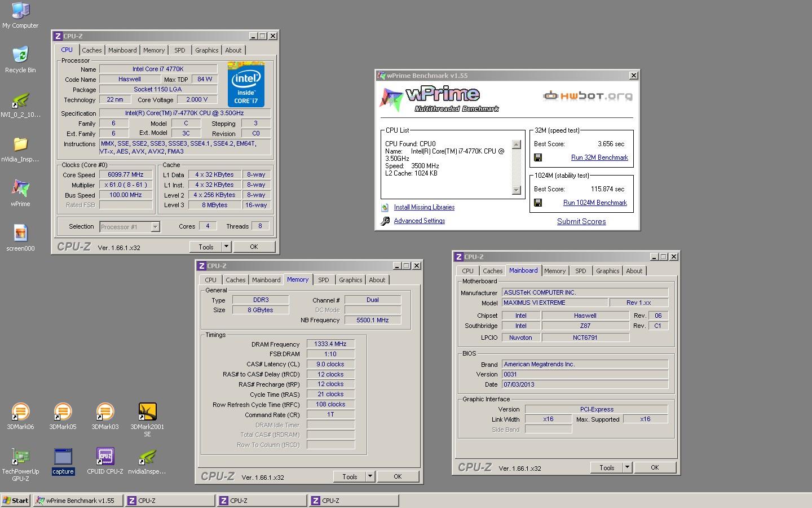
Task: Select first CPU-Z taskbar button
Action: pyautogui.click(x=170, y=500)
